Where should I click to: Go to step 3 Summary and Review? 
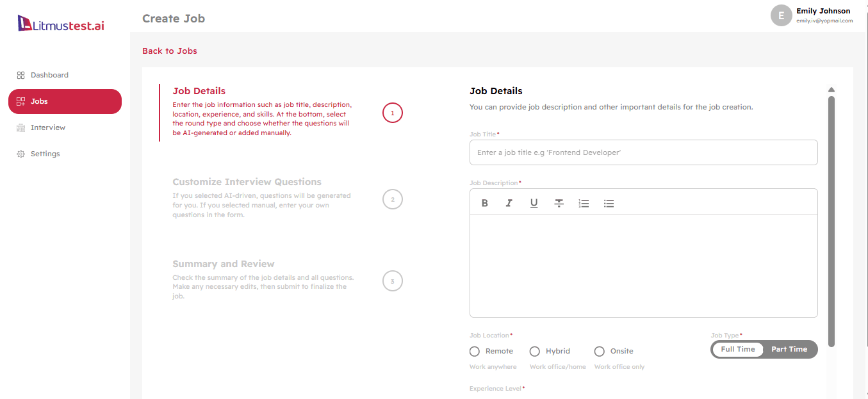point(392,281)
